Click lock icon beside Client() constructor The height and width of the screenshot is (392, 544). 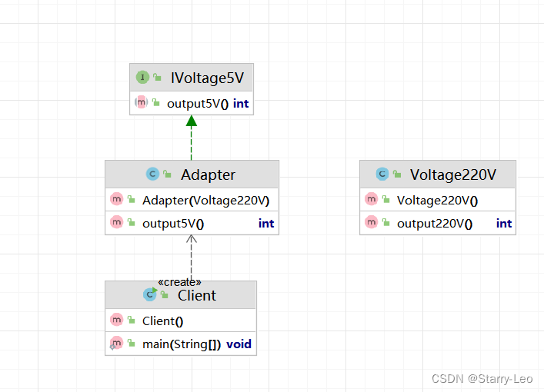(x=131, y=320)
